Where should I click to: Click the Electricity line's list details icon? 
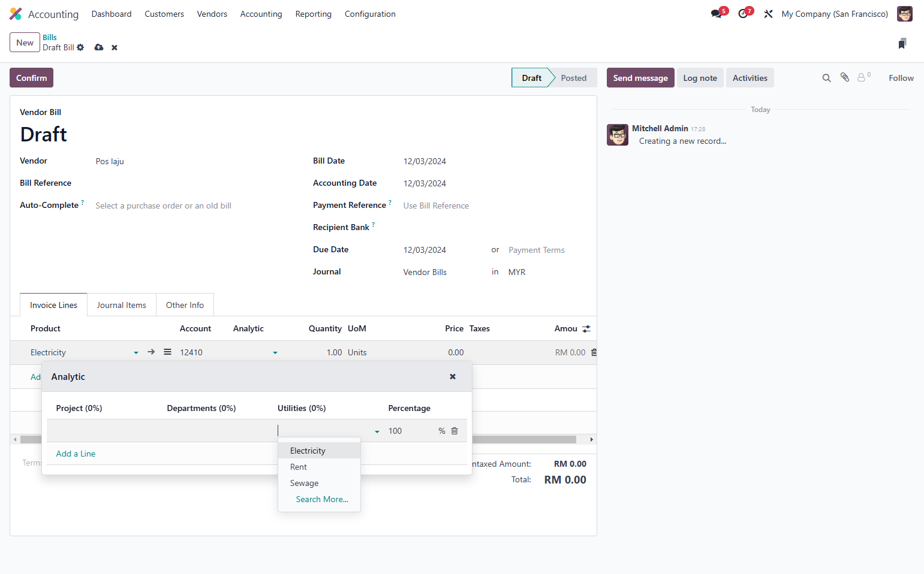(168, 352)
